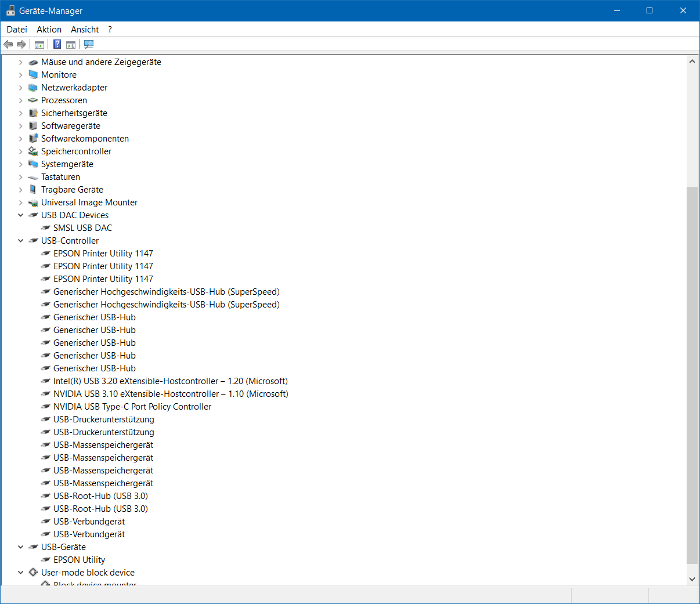Click the SMSL USB DAC device icon

coord(45,228)
